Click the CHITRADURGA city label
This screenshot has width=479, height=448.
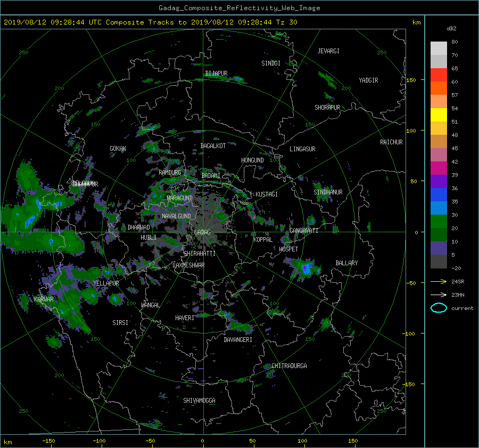tap(289, 366)
